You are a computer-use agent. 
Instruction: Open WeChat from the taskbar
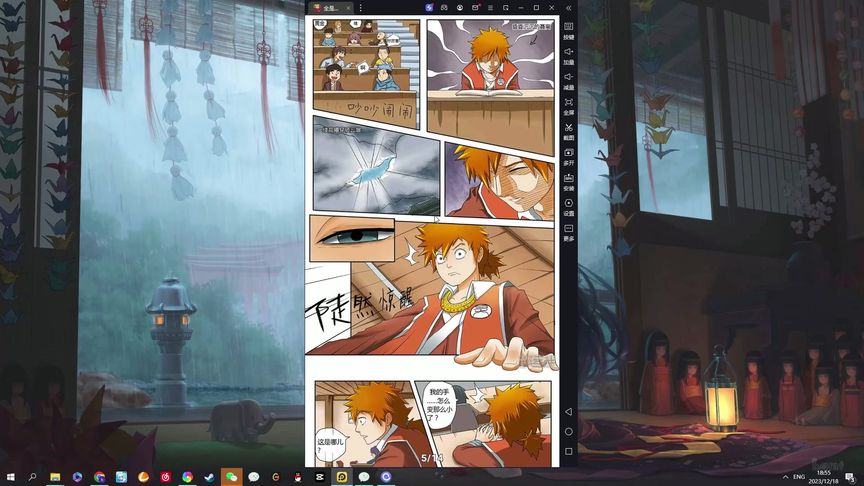231,477
